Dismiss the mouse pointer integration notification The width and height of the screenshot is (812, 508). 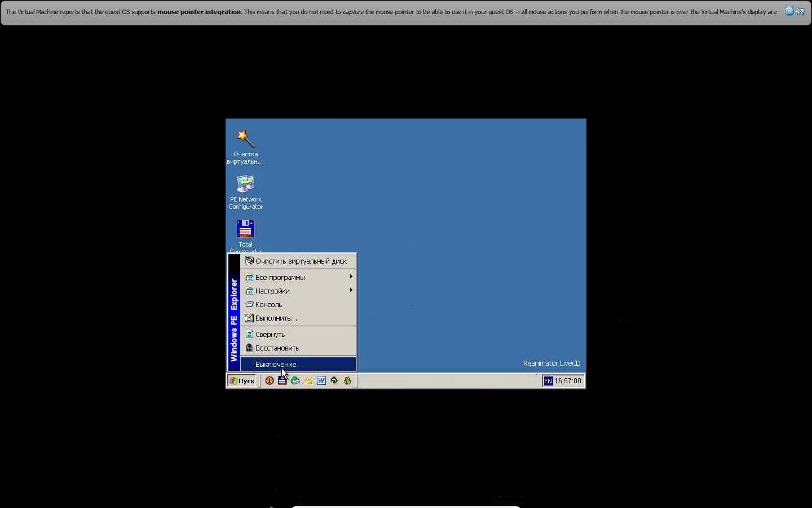click(789, 11)
